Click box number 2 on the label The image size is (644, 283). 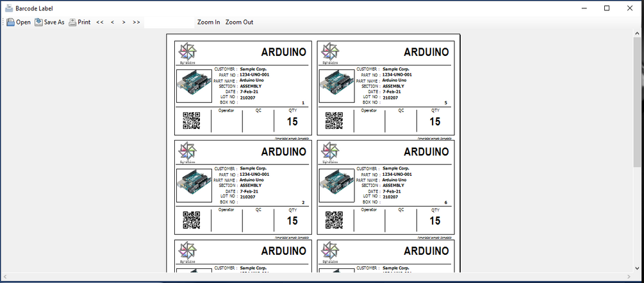[303, 203]
